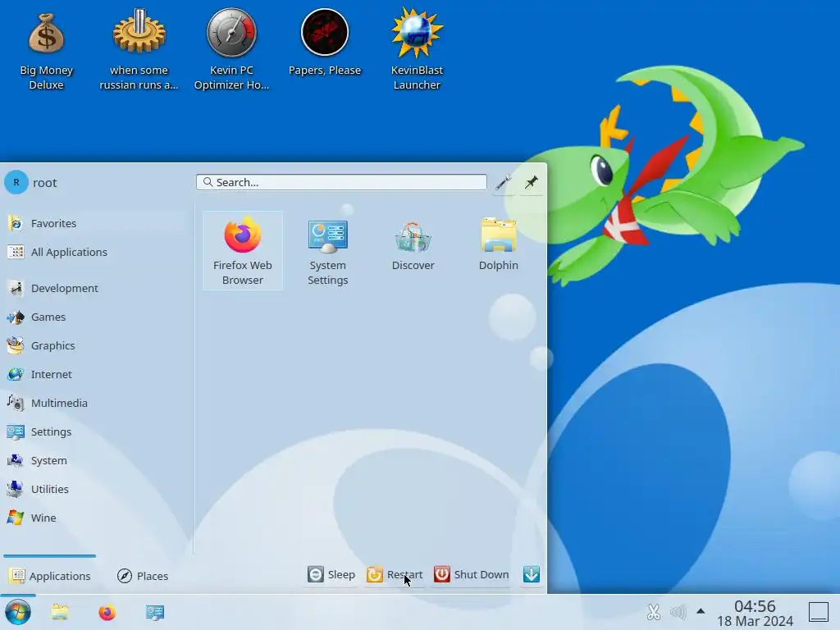840x630 pixels.
Task: Open Firefox Web Browser from favorites
Action: point(243,251)
